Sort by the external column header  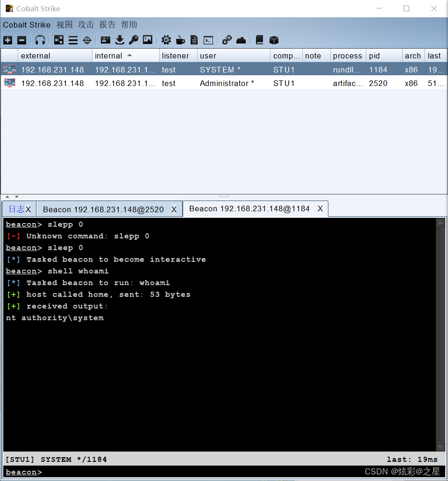[55, 56]
